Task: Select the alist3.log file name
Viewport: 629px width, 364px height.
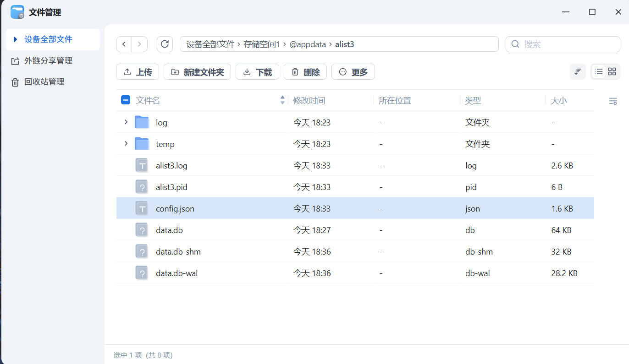Action: tap(171, 166)
